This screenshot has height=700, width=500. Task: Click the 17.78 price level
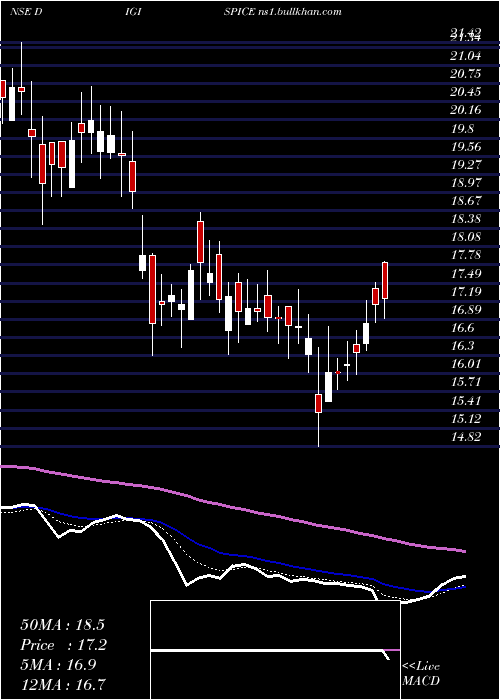[466, 255]
